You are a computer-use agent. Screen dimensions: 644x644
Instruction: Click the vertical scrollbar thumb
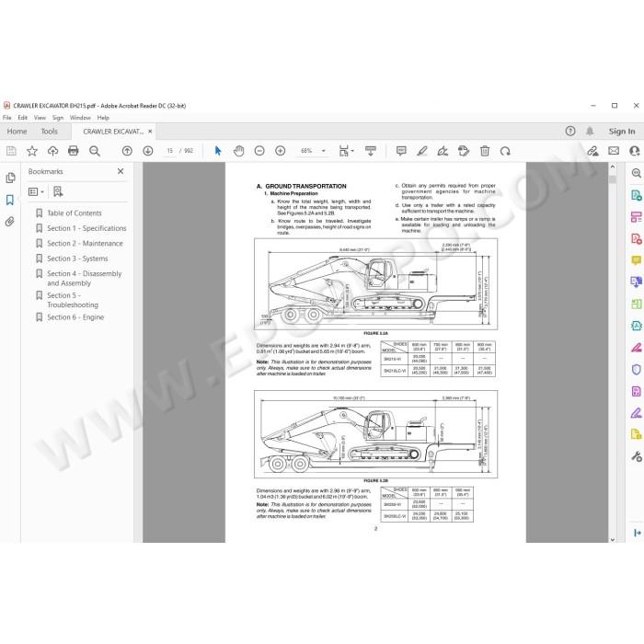point(613,179)
